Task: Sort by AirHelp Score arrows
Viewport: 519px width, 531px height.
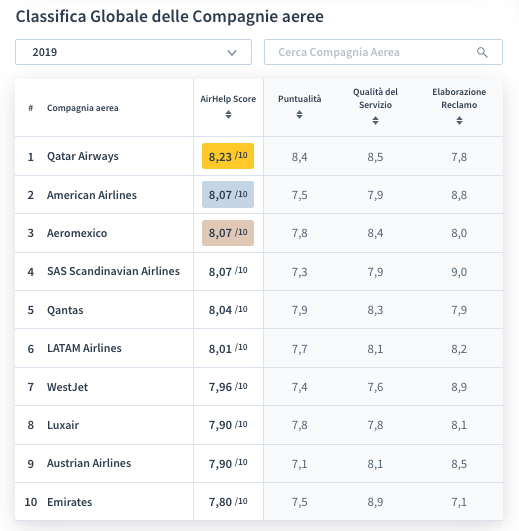Action: pos(229,114)
